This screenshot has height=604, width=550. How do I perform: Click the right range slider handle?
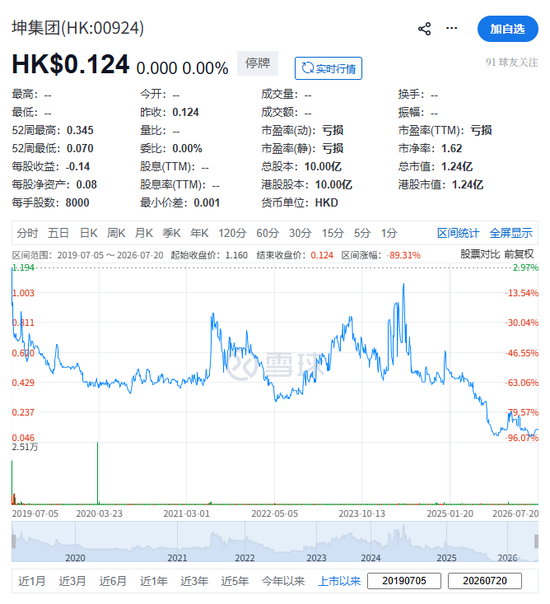(x=536, y=541)
